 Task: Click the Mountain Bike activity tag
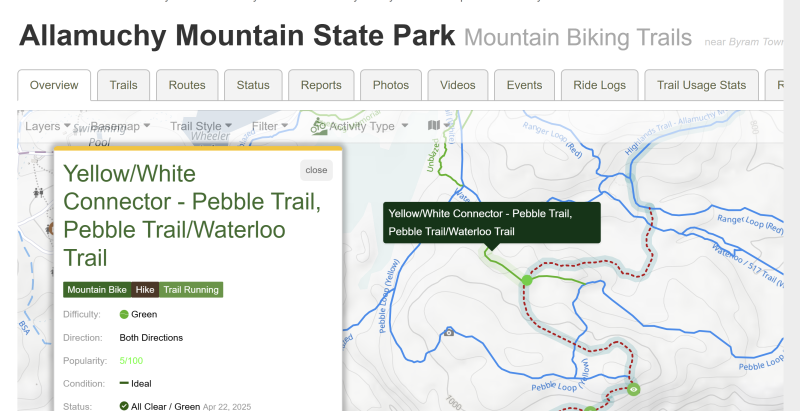coord(97,290)
